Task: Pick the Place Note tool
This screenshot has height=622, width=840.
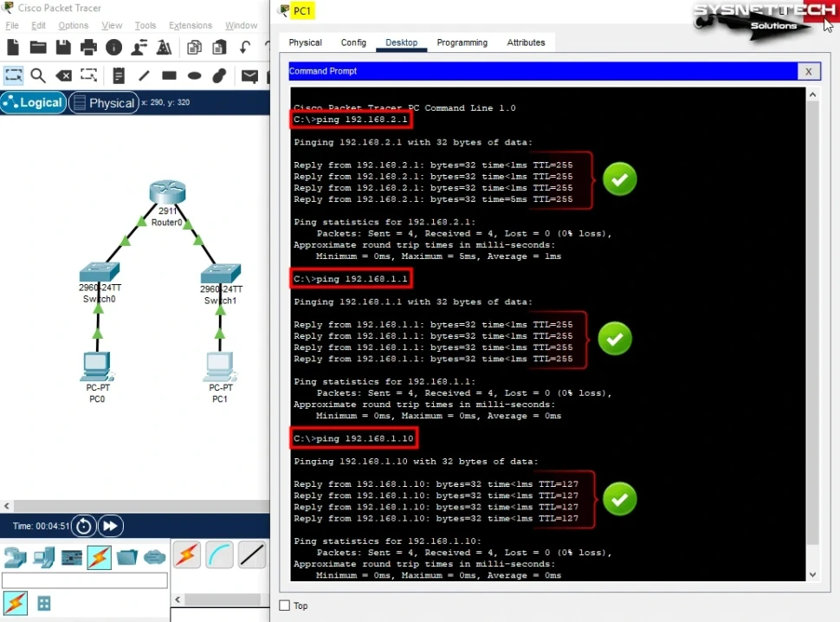Action: 119,75
